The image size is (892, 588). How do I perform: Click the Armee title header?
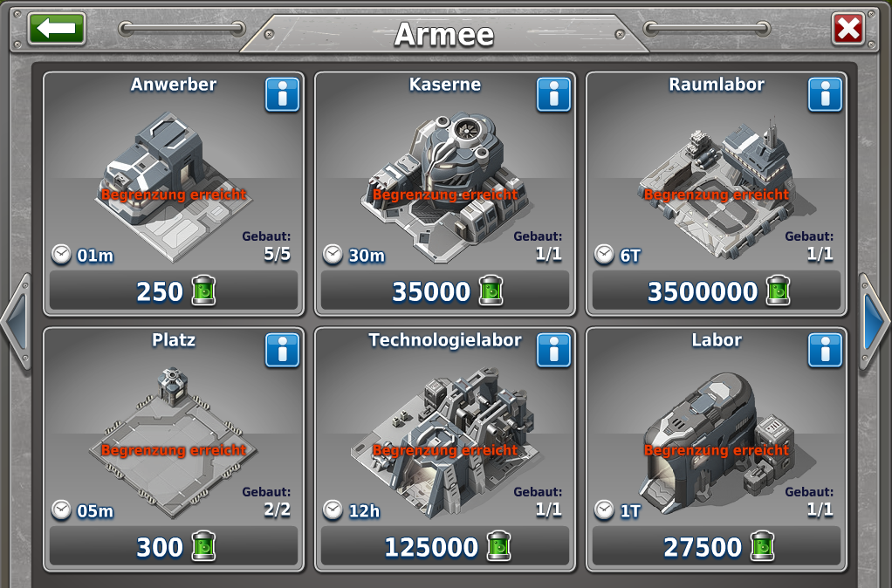[444, 34]
